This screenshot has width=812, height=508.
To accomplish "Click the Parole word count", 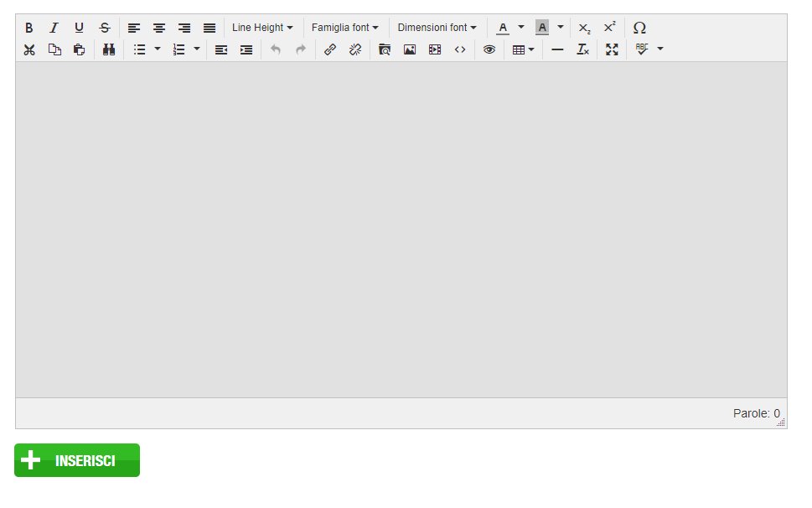I will pyautogui.click(x=756, y=413).
